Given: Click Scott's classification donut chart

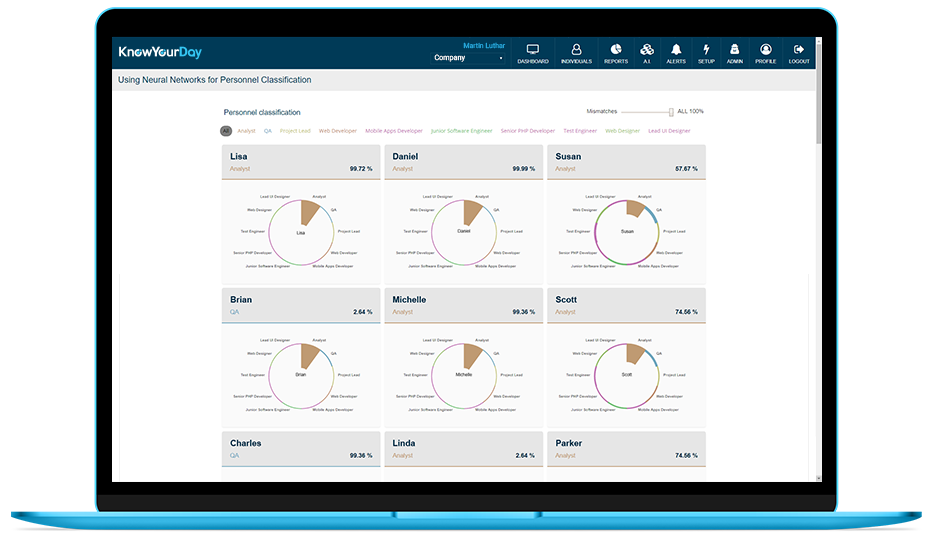Looking at the screenshot, I should (627, 376).
